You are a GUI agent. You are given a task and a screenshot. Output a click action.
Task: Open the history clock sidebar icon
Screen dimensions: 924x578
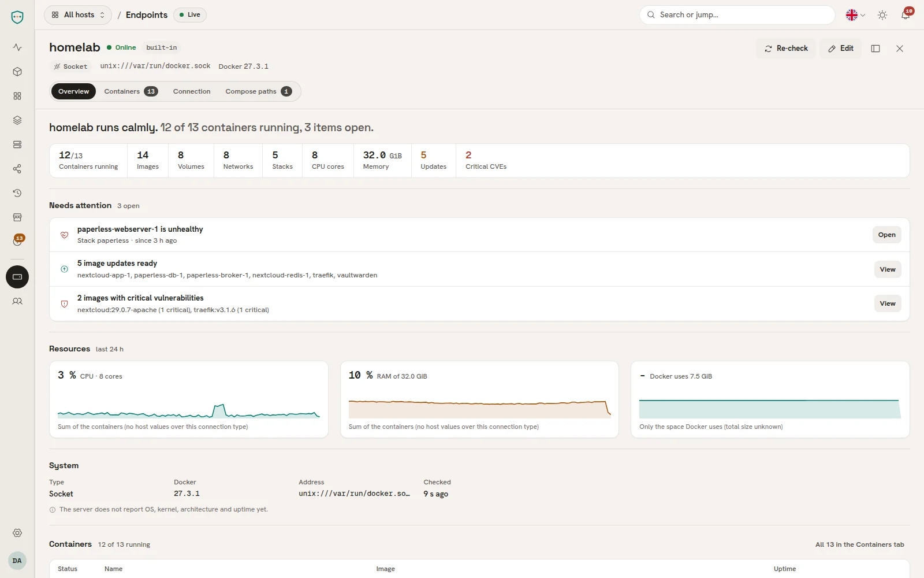coord(17,193)
